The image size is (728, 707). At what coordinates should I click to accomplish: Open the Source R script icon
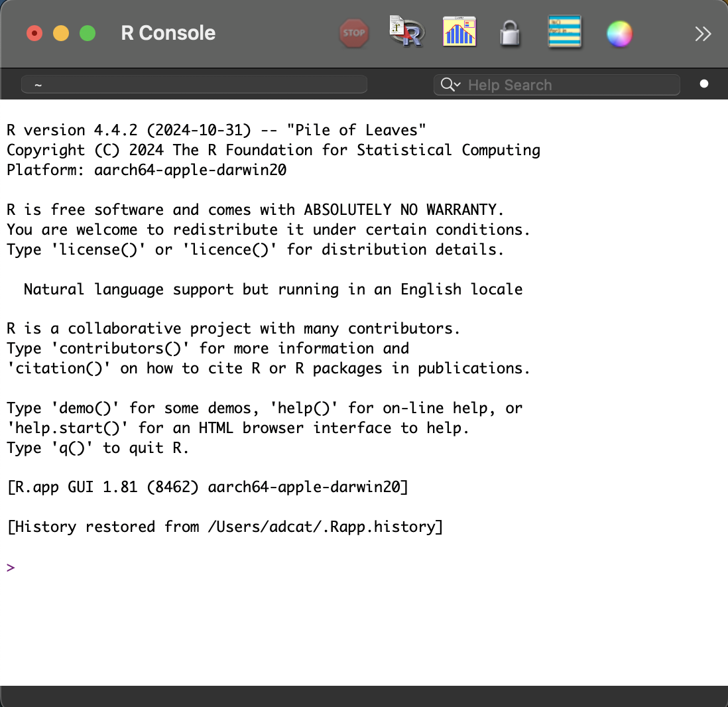pos(406,32)
